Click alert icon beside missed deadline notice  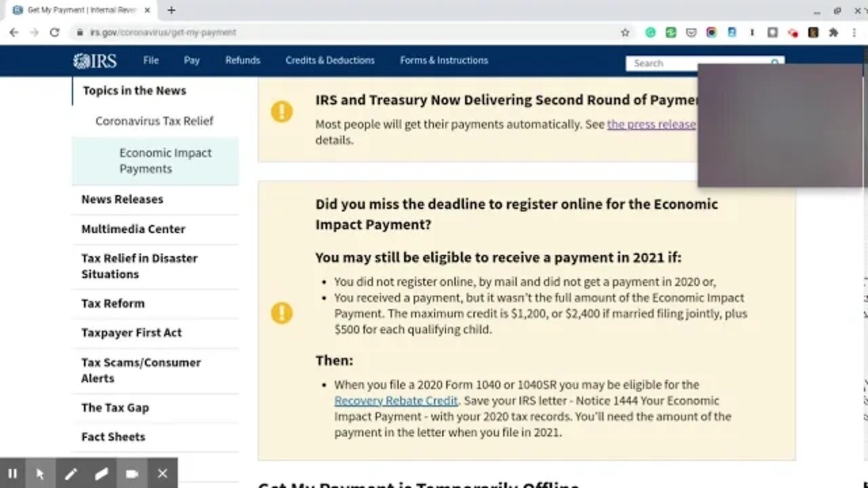coord(281,313)
